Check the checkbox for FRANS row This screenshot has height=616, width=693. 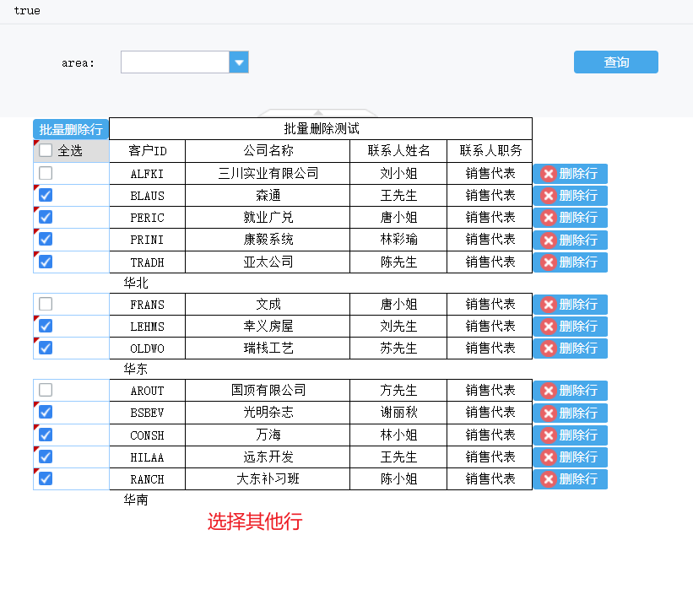[46, 304]
